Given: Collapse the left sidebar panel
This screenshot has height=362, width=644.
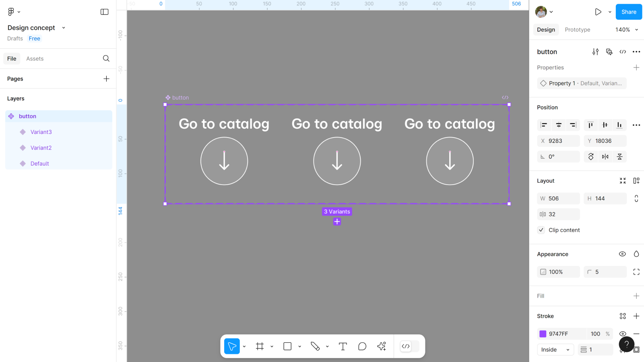Looking at the screenshot, I should coord(104,12).
